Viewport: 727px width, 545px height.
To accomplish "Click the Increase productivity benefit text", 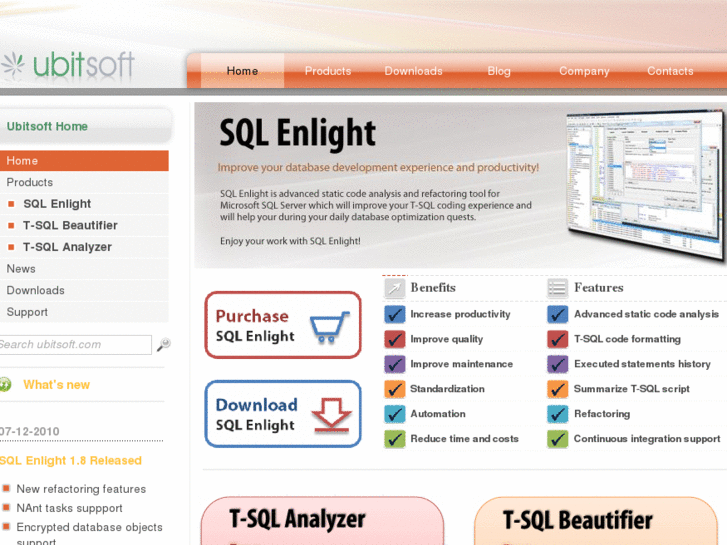I will point(460,314).
